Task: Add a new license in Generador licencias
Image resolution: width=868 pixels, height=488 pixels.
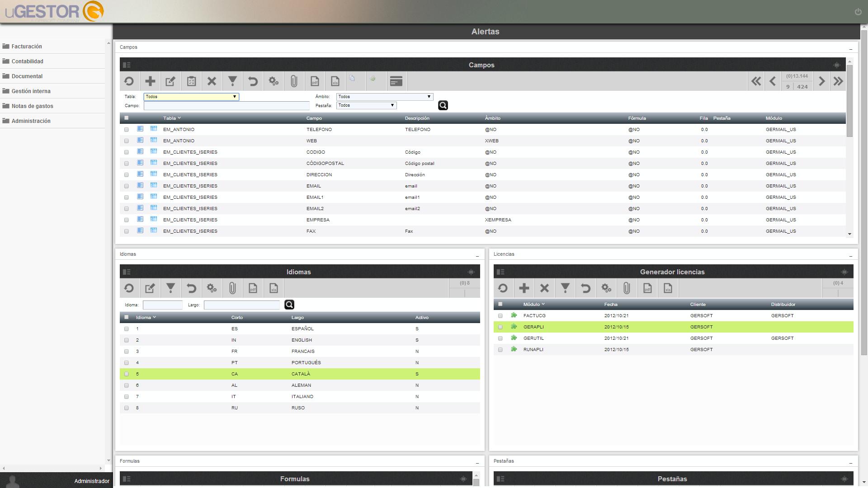Action: point(524,288)
